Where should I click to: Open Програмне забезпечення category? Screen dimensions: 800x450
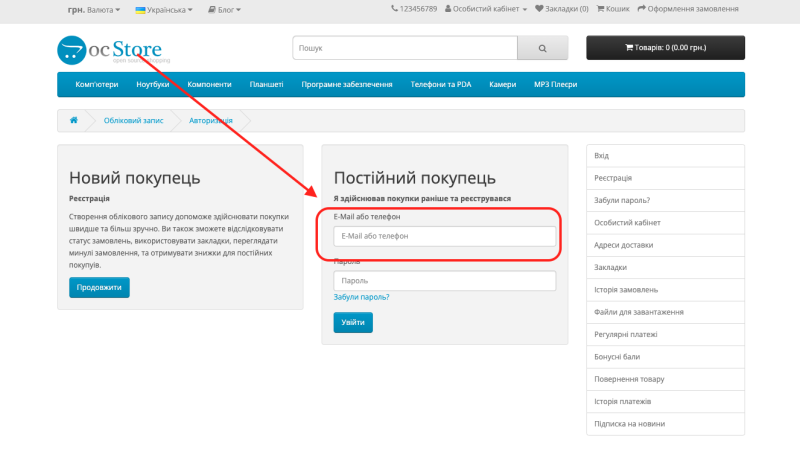point(347,85)
